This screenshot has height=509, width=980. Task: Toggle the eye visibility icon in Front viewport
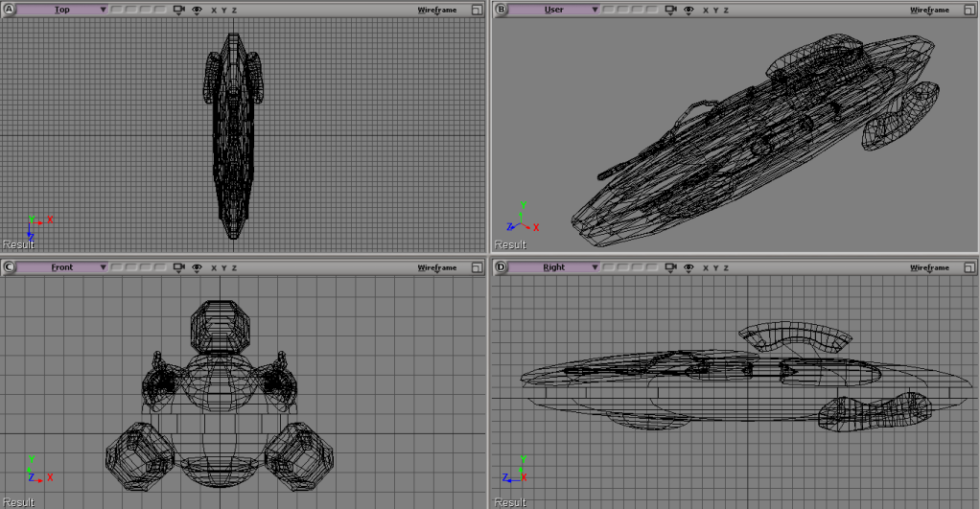click(x=197, y=268)
